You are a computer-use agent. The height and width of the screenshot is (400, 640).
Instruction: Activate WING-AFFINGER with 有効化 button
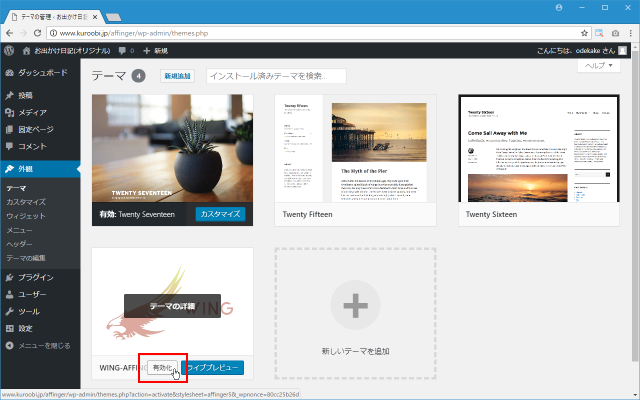click(162, 367)
